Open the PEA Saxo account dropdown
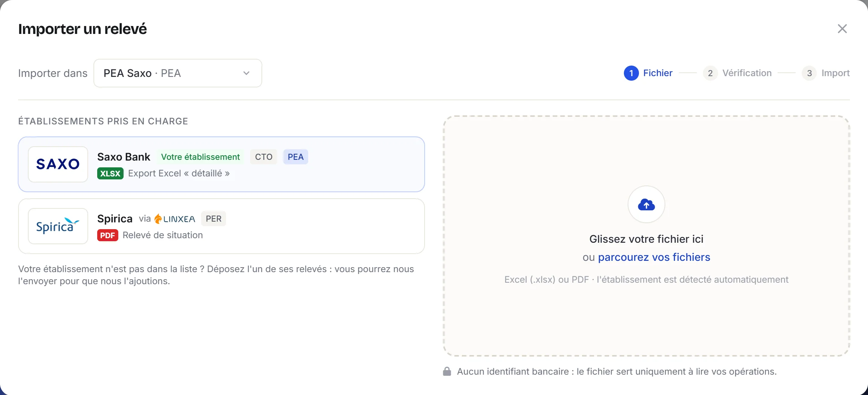868x395 pixels. pyautogui.click(x=178, y=73)
